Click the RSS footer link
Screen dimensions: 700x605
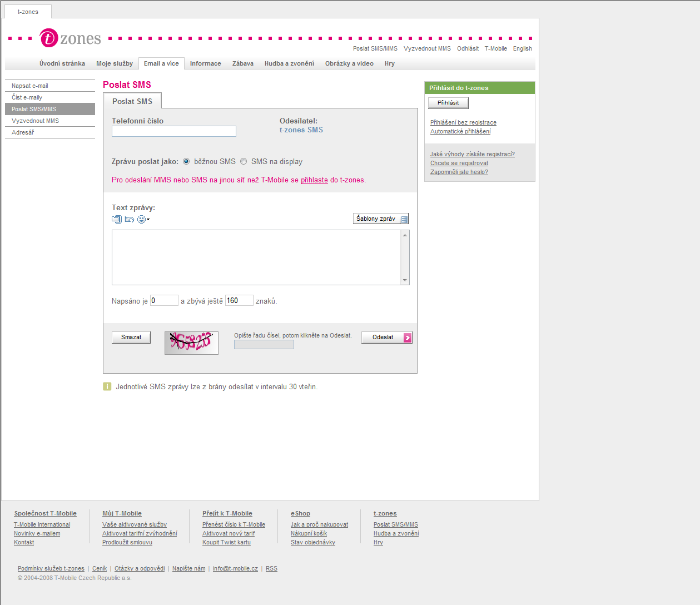point(271,569)
